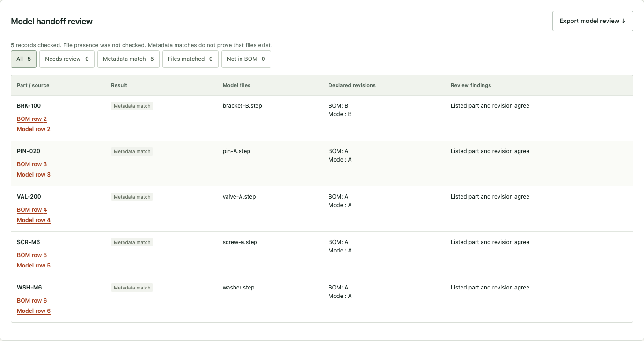
Task: Click the Model handoff review heading
Action: tap(52, 22)
